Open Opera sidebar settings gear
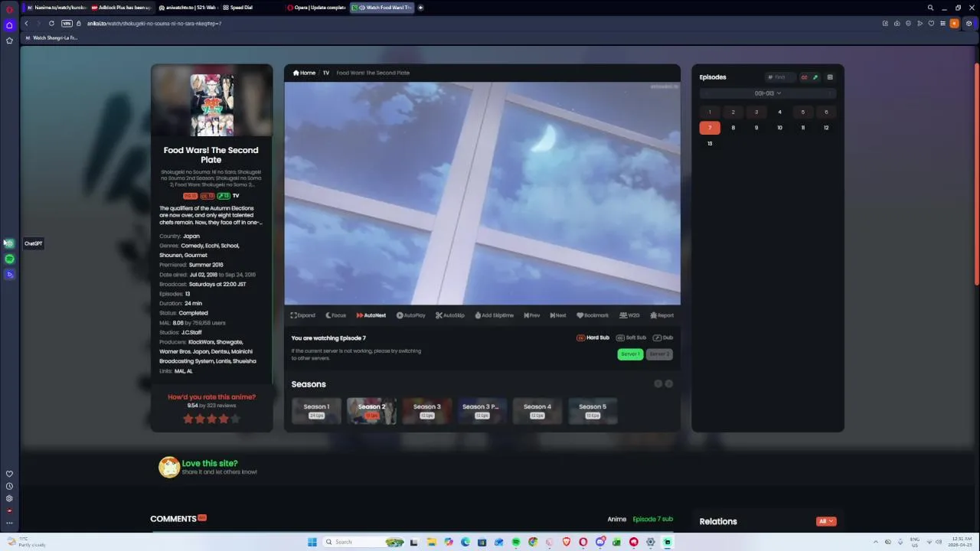 9,498
